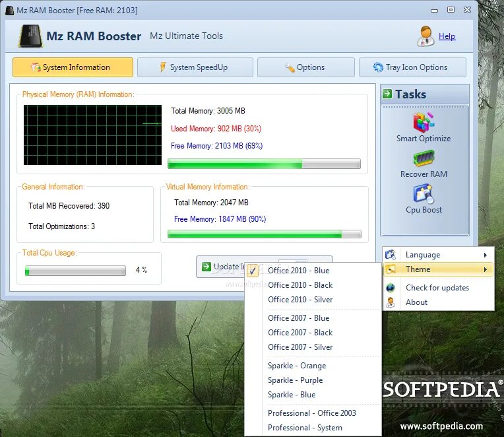Click the 4 % CPU usage value
This screenshot has height=437, width=504.
[141, 270]
